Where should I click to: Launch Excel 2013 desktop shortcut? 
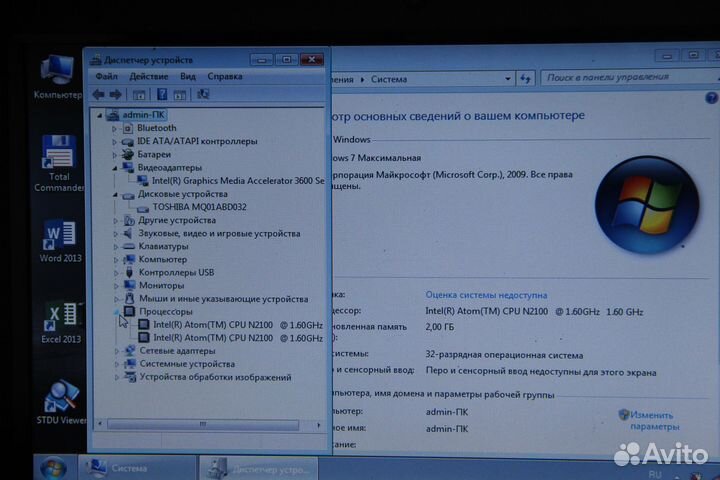pos(61,323)
